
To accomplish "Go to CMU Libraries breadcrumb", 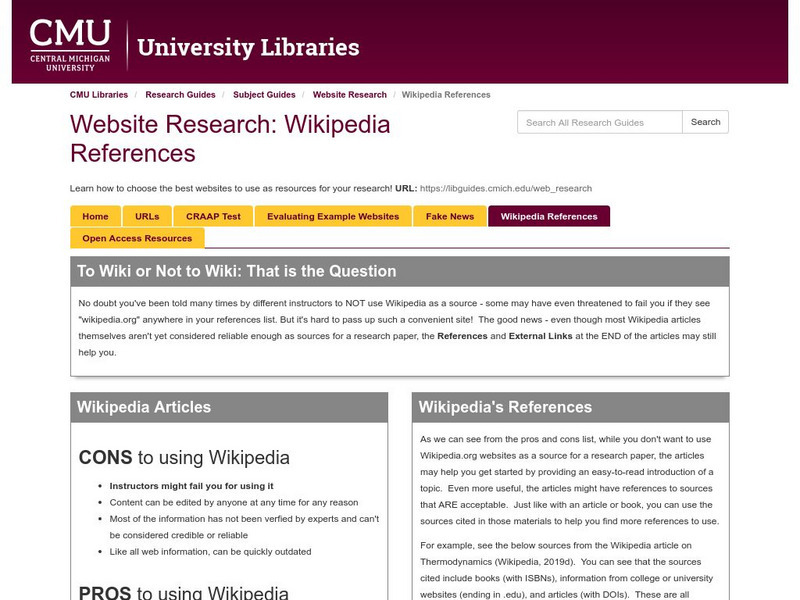I will coord(99,95).
